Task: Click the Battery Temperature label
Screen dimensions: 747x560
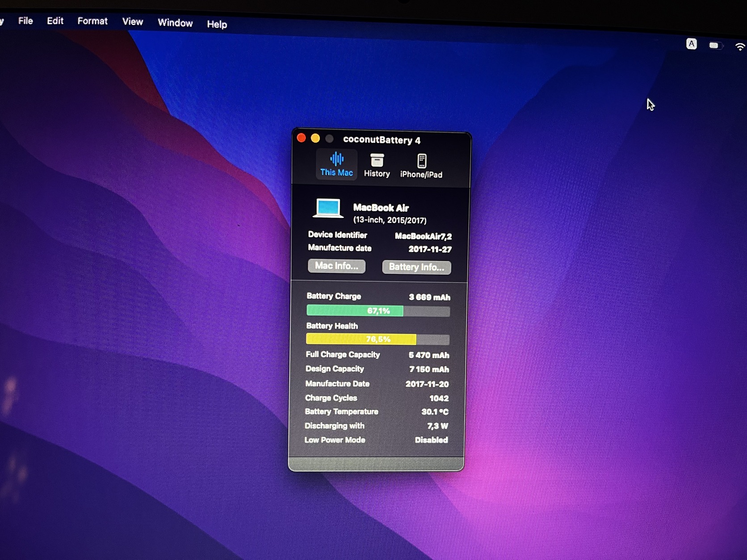Action: pos(341,412)
